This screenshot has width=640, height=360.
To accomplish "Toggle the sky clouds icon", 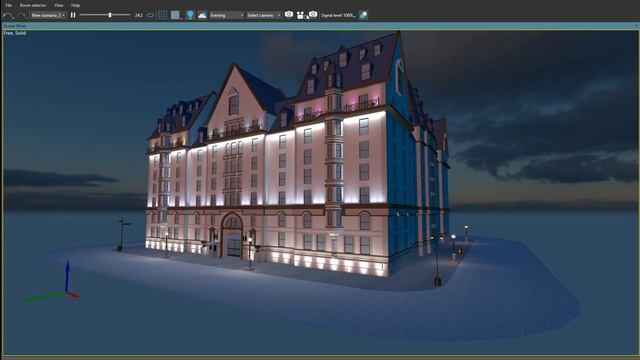I will (202, 15).
